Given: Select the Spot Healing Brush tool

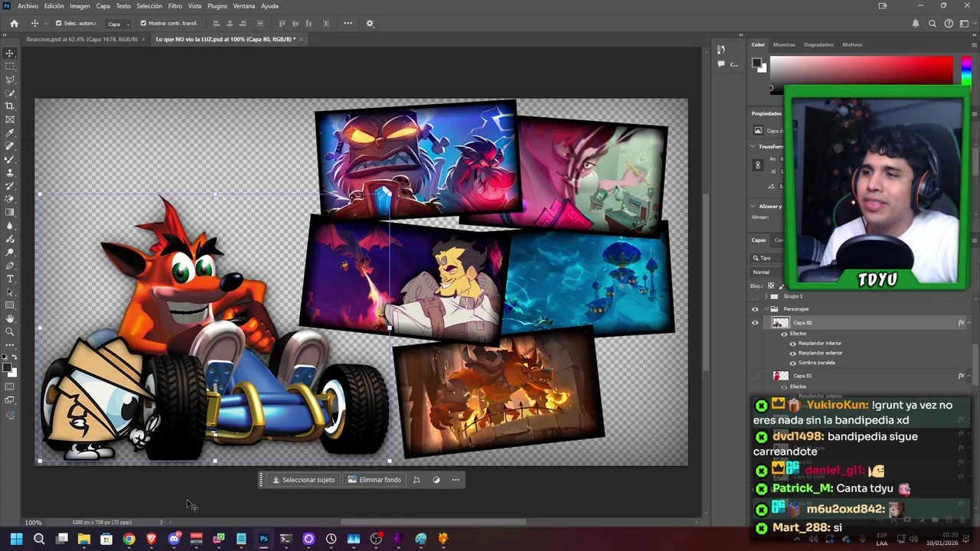Looking at the screenshot, I should tap(10, 145).
